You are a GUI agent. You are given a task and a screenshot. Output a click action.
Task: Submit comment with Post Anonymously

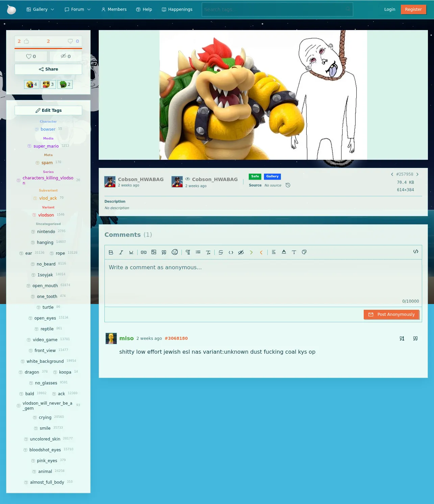[x=391, y=314]
